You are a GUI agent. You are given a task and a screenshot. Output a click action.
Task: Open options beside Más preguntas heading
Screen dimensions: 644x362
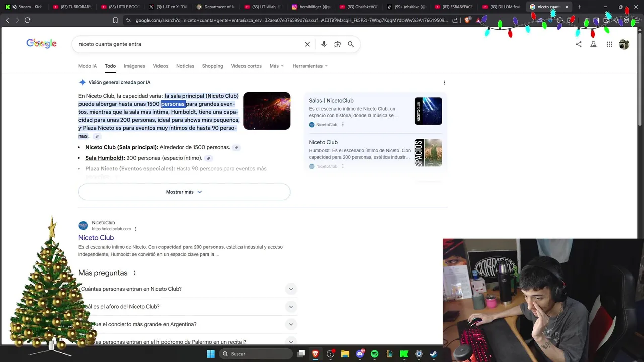tap(134, 273)
